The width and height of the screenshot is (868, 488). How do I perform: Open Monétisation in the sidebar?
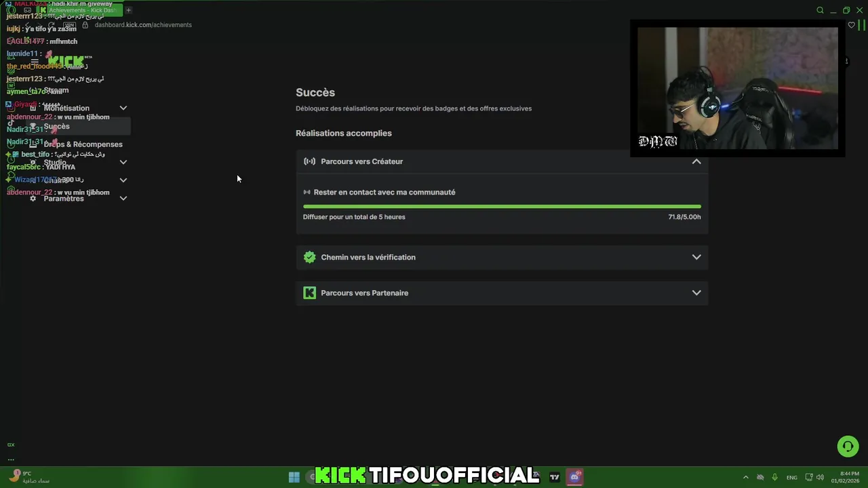(x=68, y=108)
